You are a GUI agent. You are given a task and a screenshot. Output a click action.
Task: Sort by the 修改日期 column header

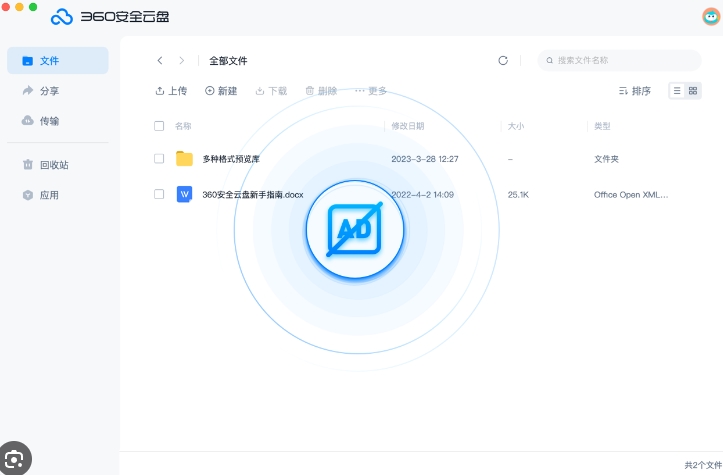[x=408, y=126]
